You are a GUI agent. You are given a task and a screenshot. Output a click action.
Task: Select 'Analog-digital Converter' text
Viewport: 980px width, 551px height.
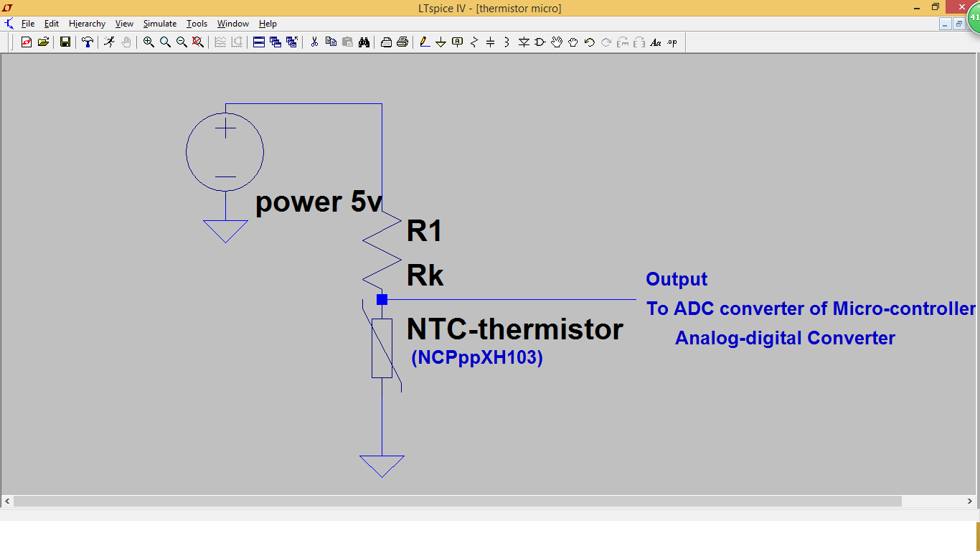click(x=785, y=338)
